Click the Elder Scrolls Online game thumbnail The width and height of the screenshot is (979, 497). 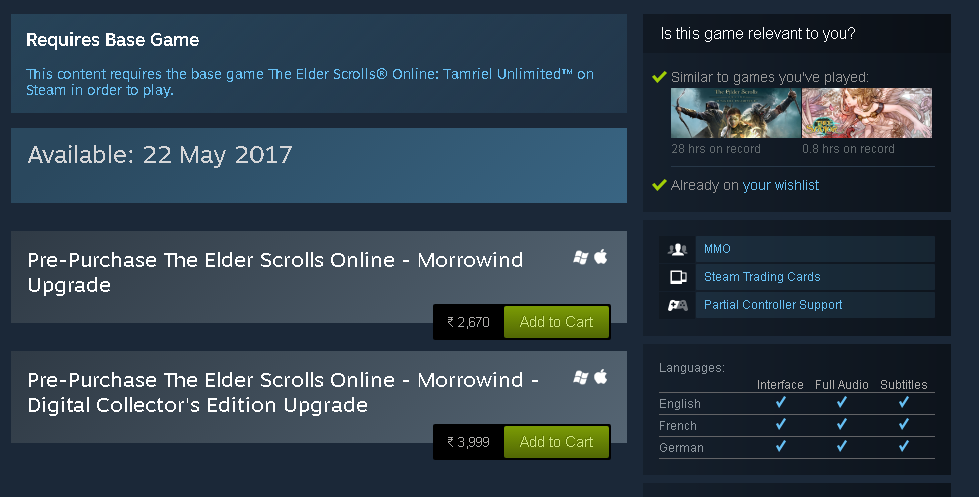[x=735, y=112]
